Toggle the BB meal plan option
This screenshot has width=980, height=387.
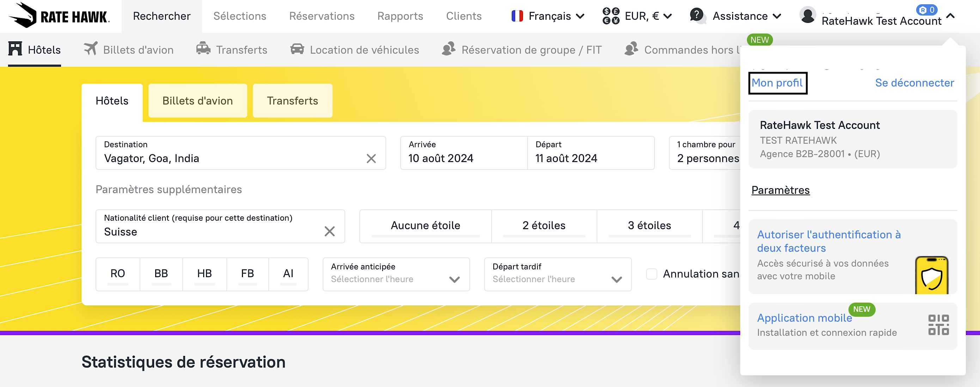click(161, 274)
